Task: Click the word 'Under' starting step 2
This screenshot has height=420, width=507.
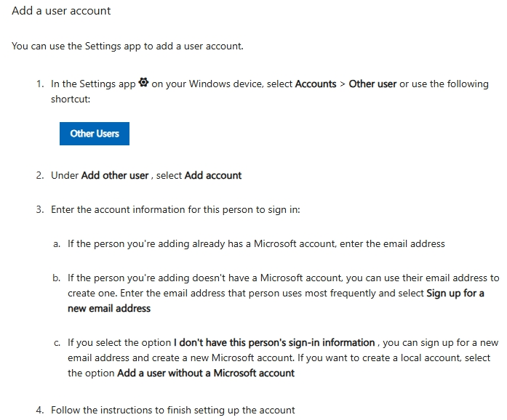Action: 65,176
